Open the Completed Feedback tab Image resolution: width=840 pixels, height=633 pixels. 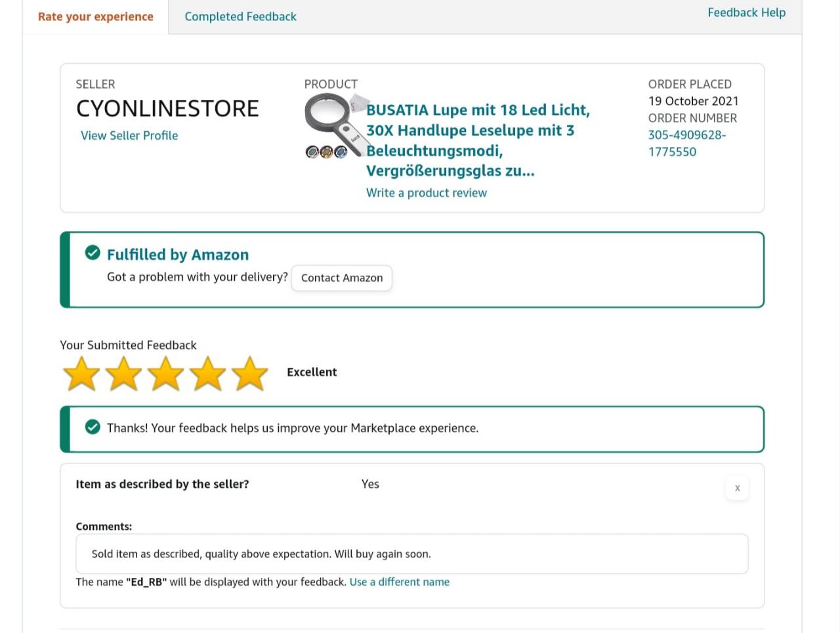coord(240,16)
